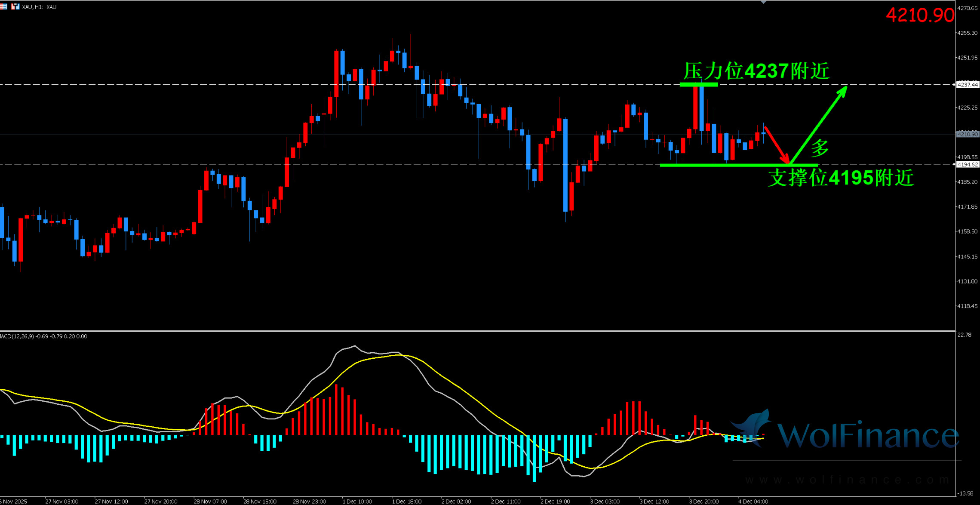Select the 支撑位4195附近 text label
The height and width of the screenshot is (505, 980).
(x=841, y=178)
